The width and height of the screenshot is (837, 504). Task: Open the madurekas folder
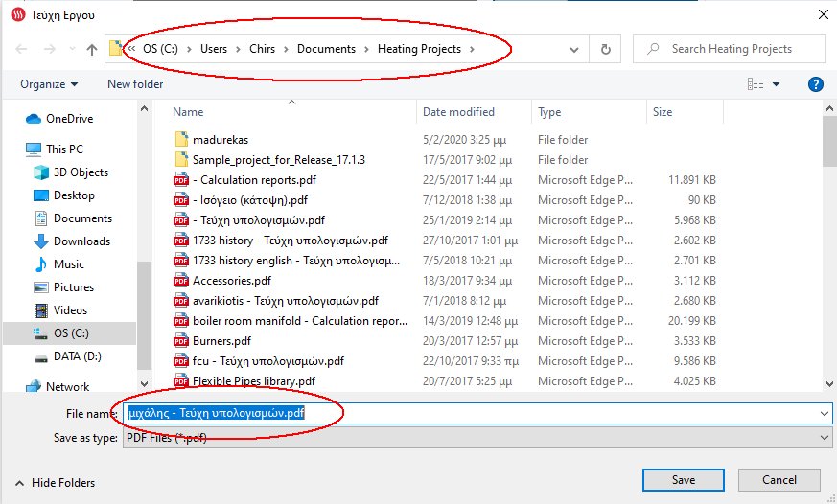[x=221, y=140]
